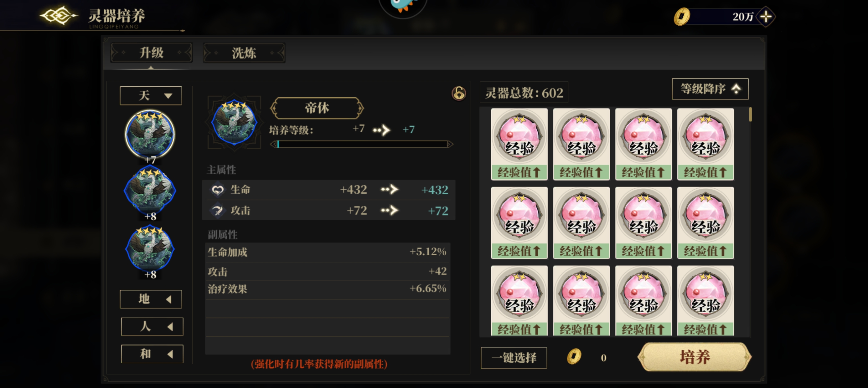Click the plus icon beside 20万 coins
Image resolution: width=868 pixels, height=388 pixels.
click(766, 16)
